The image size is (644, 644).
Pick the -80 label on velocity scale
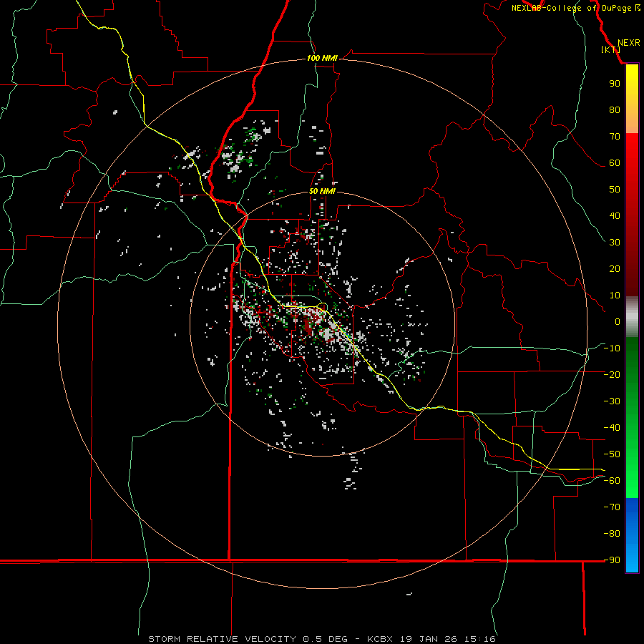click(612, 534)
